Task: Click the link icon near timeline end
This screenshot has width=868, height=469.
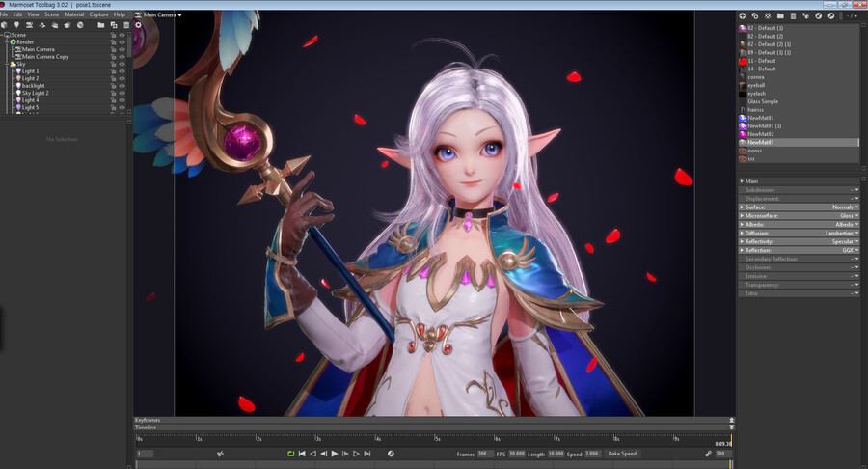Action: [708, 454]
